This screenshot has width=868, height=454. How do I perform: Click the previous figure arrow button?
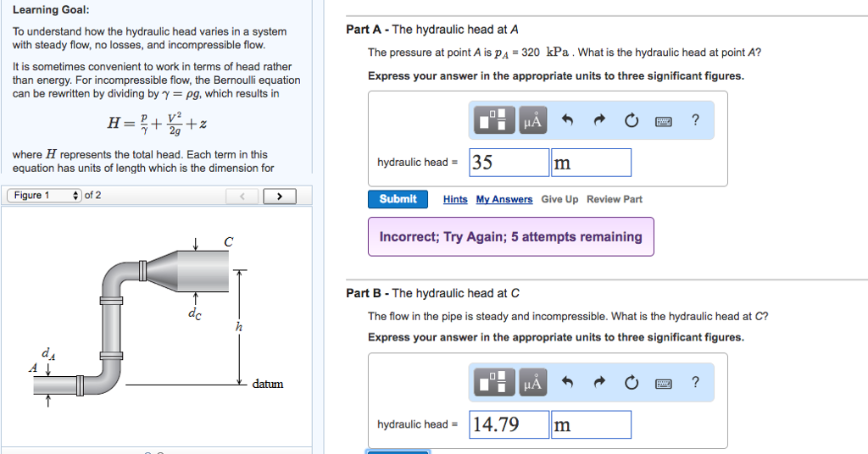coord(242,197)
